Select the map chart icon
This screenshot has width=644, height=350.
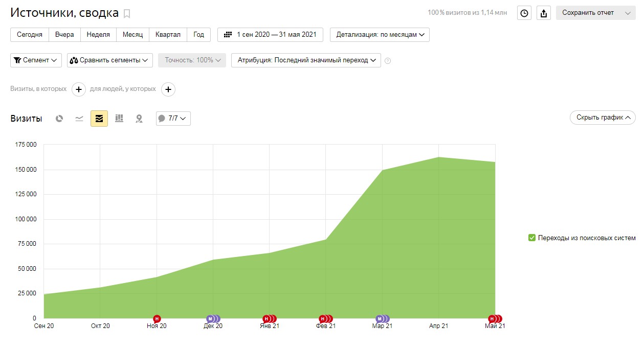tap(139, 119)
